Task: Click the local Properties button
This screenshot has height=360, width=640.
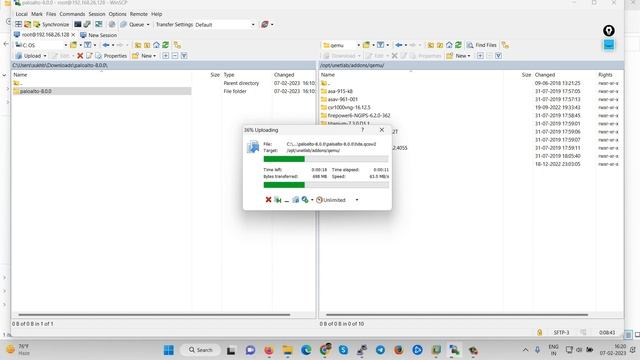Action: 111,56
